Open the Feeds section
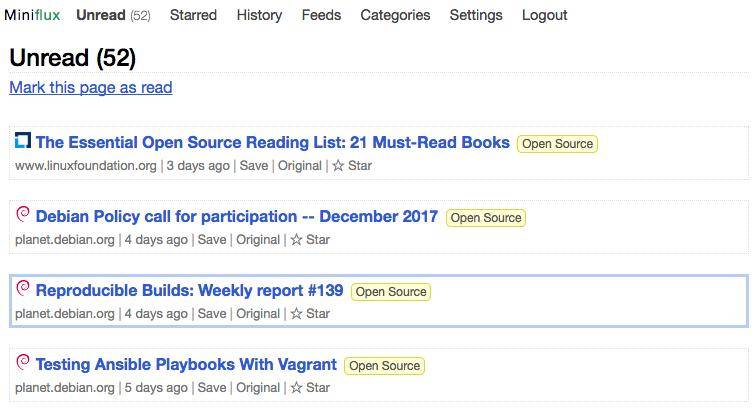 [x=321, y=15]
